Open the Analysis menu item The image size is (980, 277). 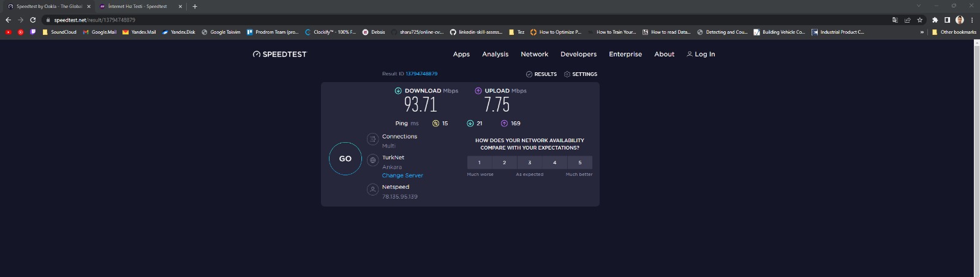click(x=495, y=55)
